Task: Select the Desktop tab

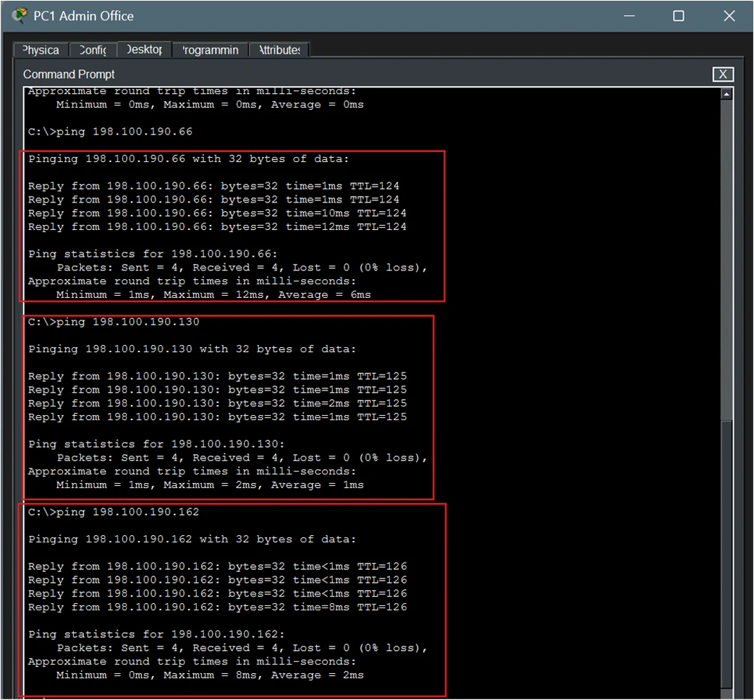Action: pos(144,49)
